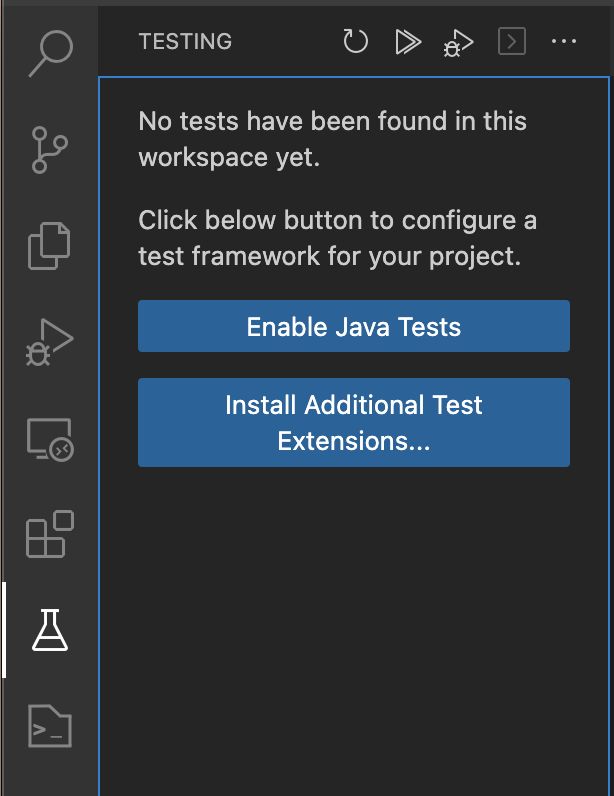Open the terminal folder icon at bottom
The image size is (614, 796).
click(x=48, y=726)
